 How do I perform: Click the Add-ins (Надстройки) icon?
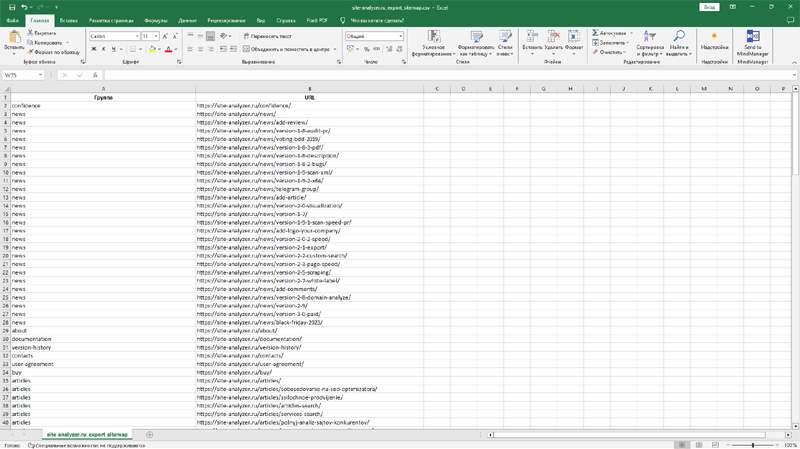tap(714, 37)
